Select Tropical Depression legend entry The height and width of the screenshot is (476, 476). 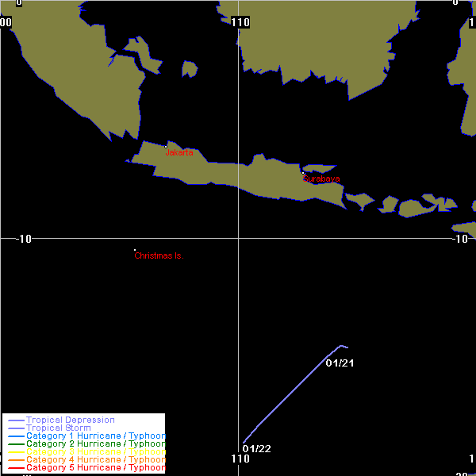pyautogui.click(x=70, y=420)
